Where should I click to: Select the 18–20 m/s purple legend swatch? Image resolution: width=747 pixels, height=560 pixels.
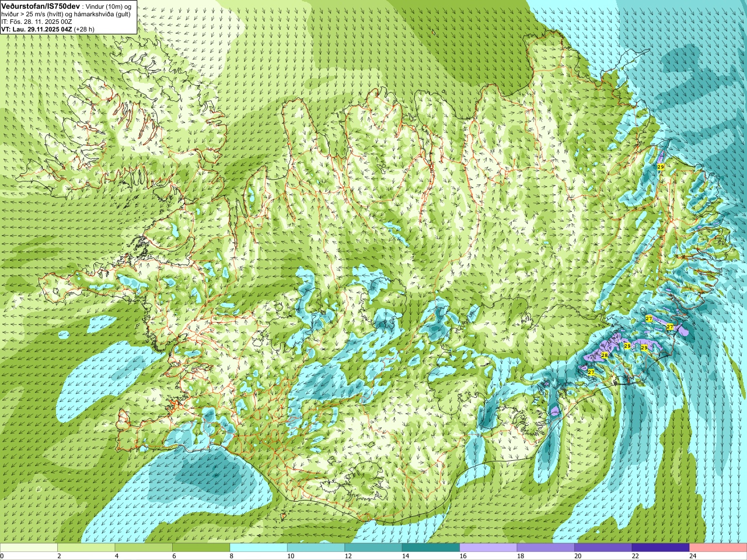coord(546,548)
